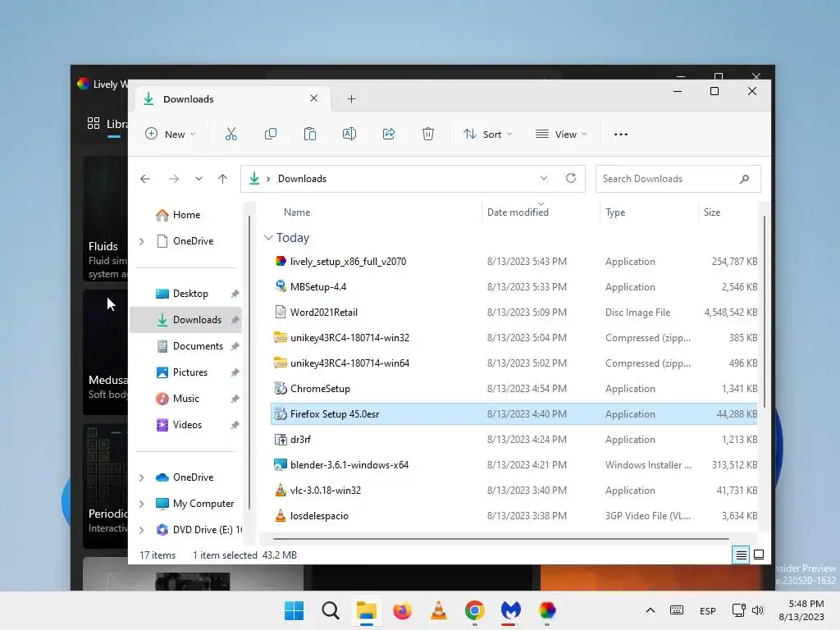
Task: Open Videos in navigation pane
Action: click(185, 425)
